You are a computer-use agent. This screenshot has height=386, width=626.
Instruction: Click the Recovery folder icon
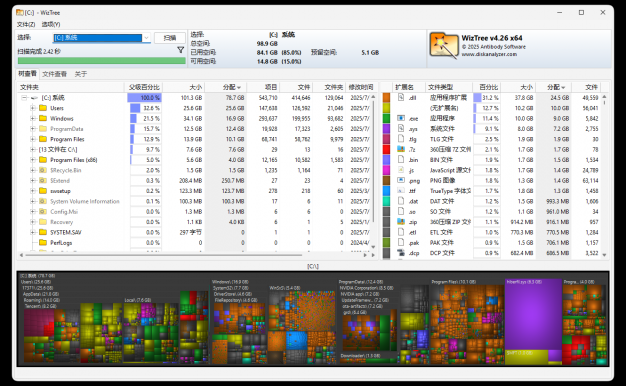(43, 222)
